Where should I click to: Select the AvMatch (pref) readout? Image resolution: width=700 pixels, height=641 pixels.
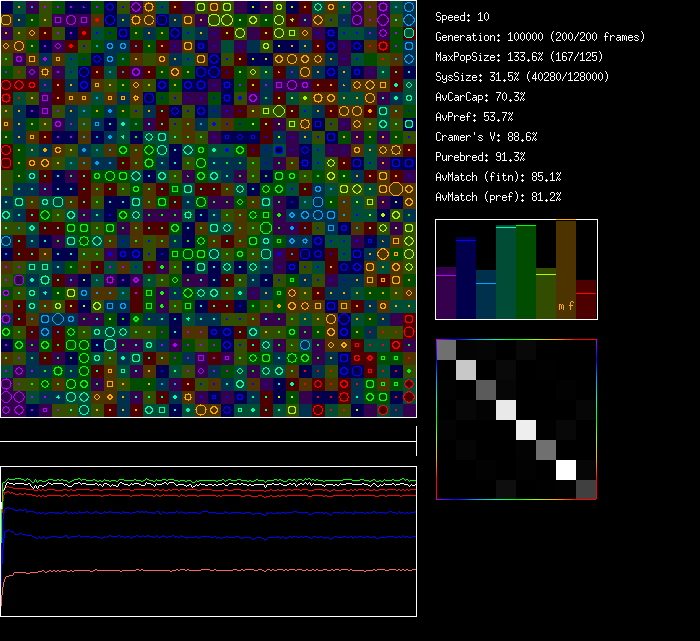498,197
